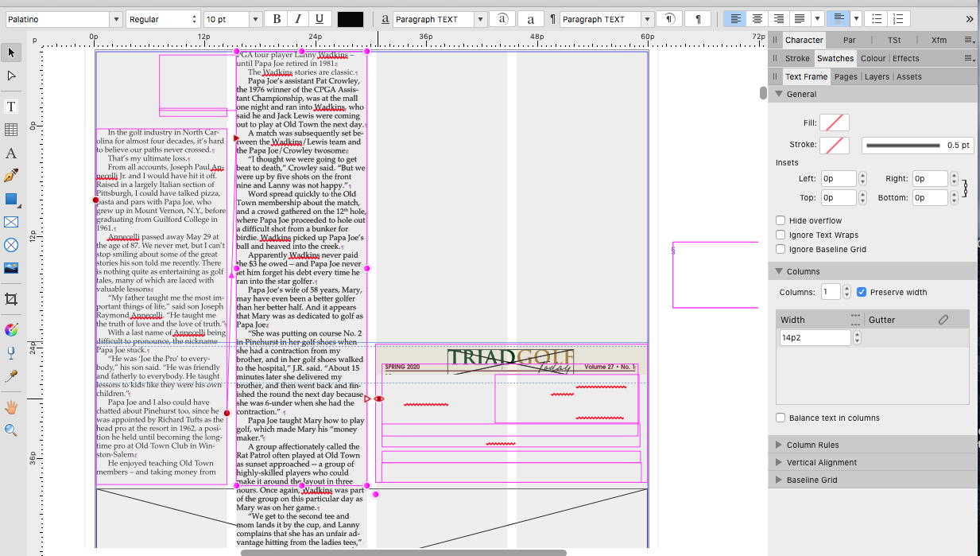Switch to the Pages tab

846,76
